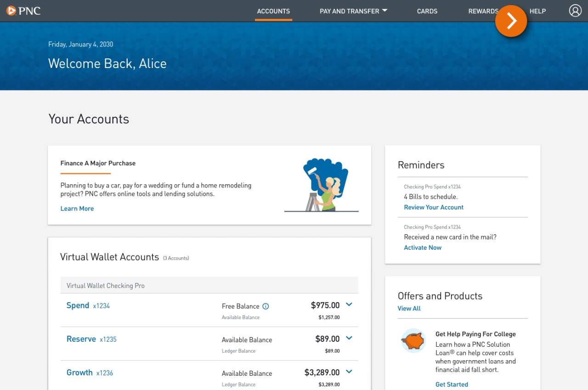Image resolution: width=588 pixels, height=390 pixels.
Task: Click Review Your Account reminder link
Action: 433,207
